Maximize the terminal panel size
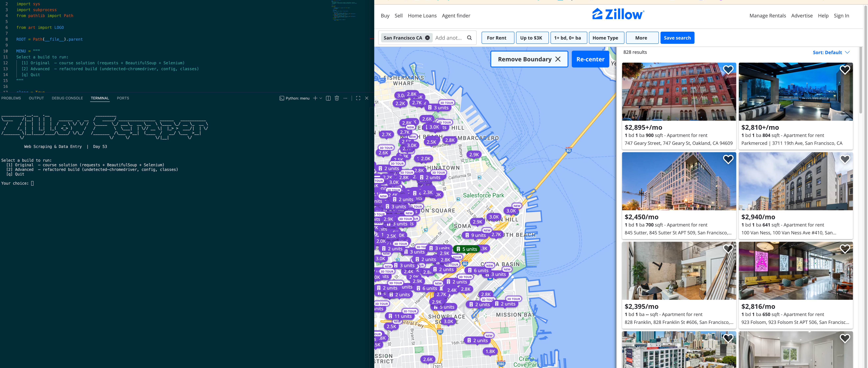This screenshot has height=368, width=868. (358, 98)
